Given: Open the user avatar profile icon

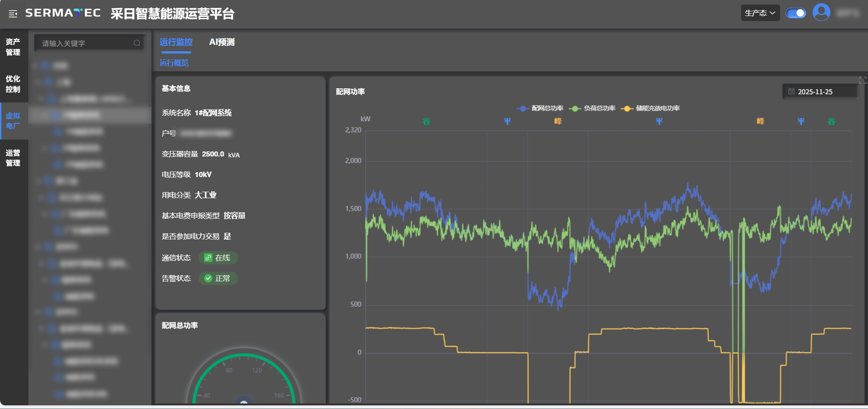Looking at the screenshot, I should tap(821, 12).
